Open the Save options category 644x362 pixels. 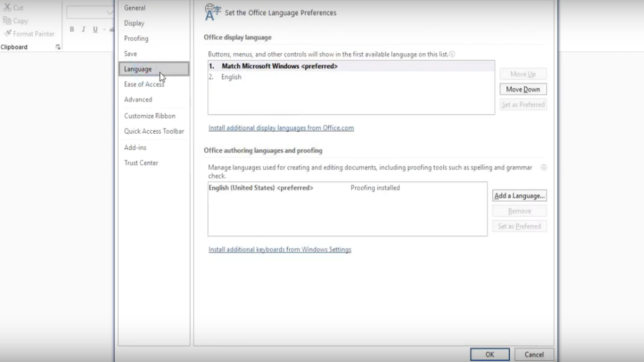coord(154,53)
